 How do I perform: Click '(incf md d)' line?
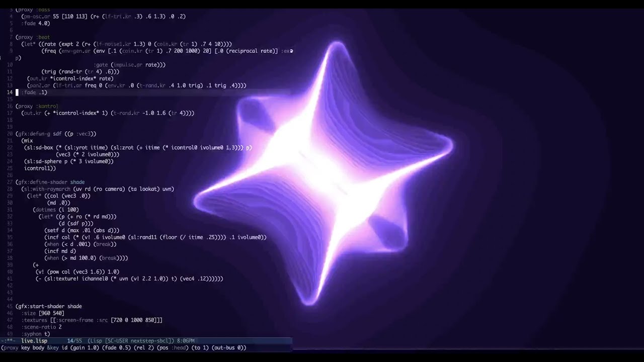point(60,251)
